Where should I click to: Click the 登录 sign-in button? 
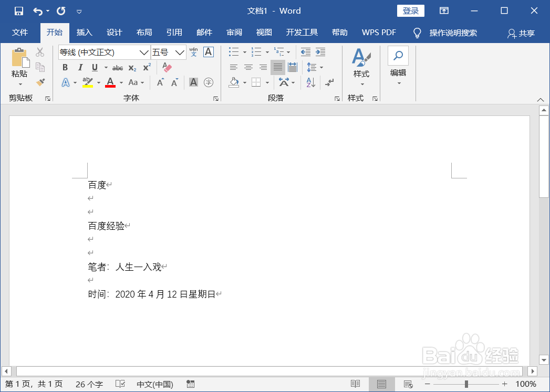pos(410,11)
